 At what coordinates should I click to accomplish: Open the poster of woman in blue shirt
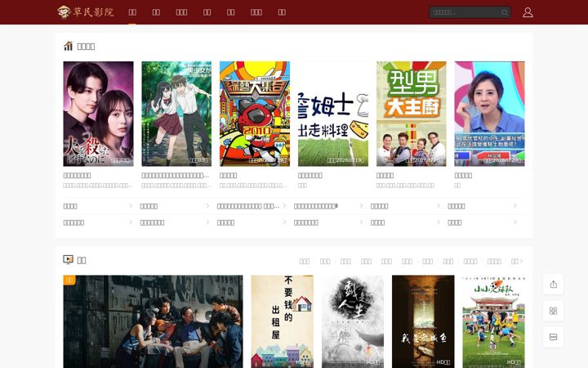coord(489,114)
